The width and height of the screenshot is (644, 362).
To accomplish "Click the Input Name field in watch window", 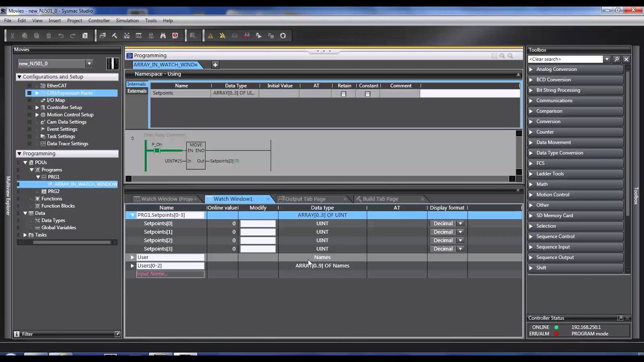I will 171,274.
